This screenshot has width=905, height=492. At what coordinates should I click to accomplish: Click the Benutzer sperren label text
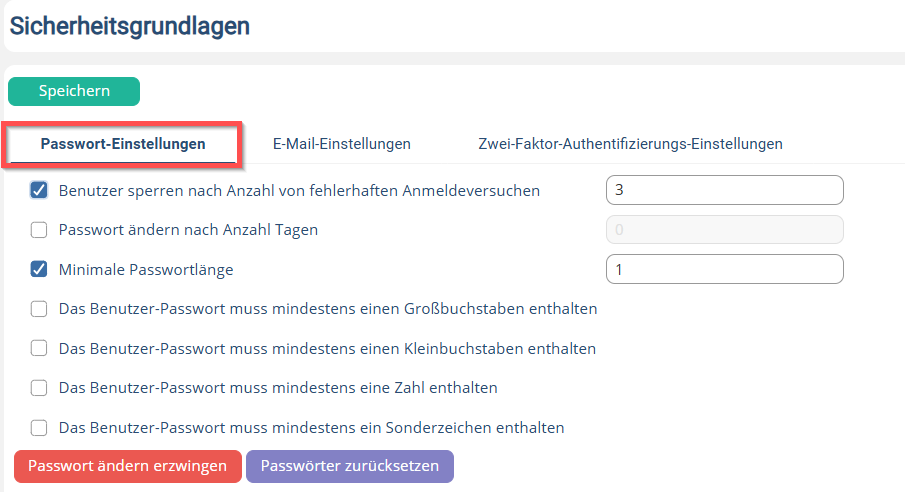point(300,191)
